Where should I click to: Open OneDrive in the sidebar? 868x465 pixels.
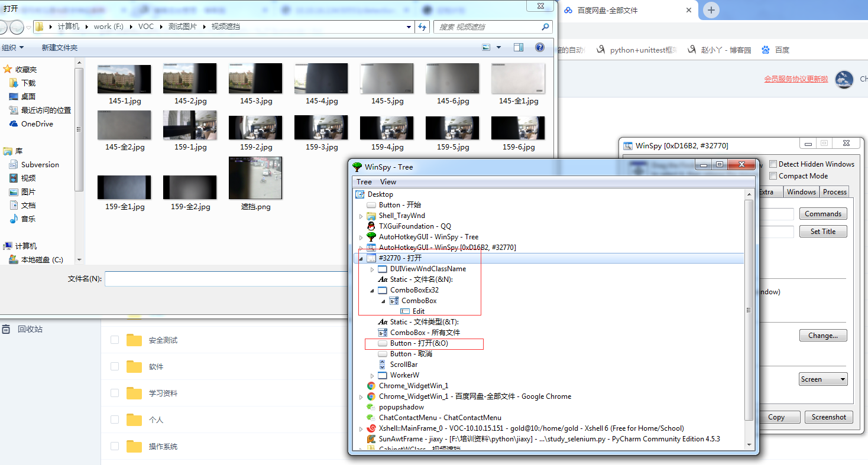[x=37, y=124]
